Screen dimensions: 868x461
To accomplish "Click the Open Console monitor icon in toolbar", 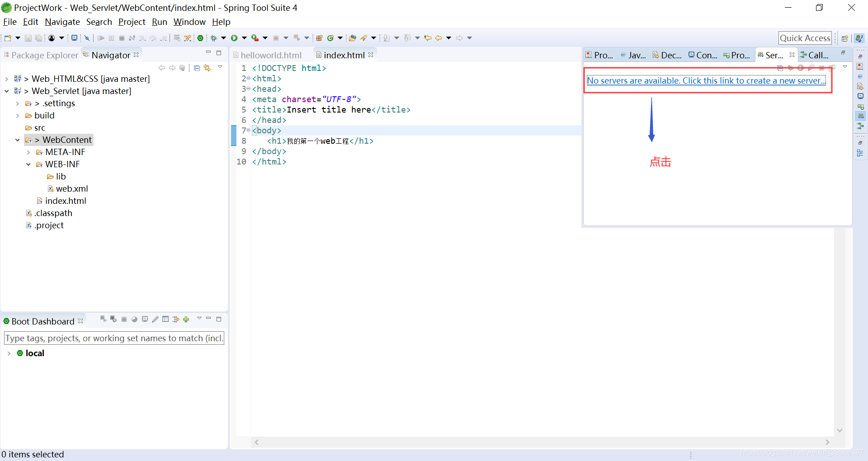I will tap(74, 38).
